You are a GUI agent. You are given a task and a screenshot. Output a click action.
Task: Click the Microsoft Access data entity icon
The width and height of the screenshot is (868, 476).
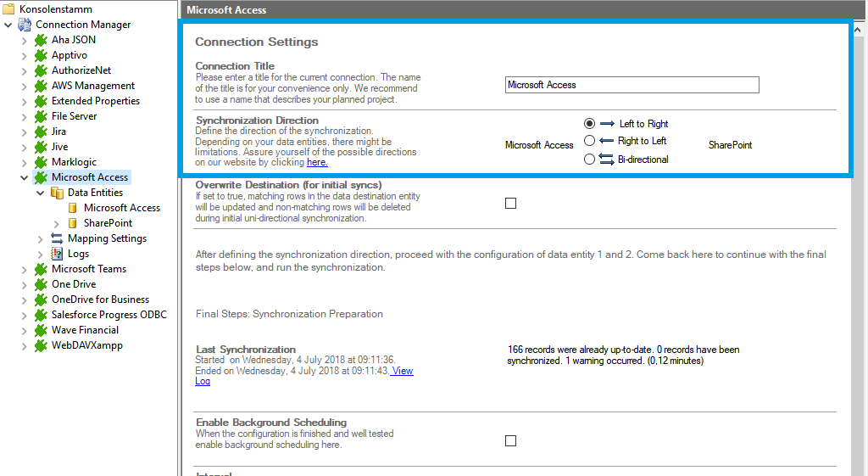(73, 208)
